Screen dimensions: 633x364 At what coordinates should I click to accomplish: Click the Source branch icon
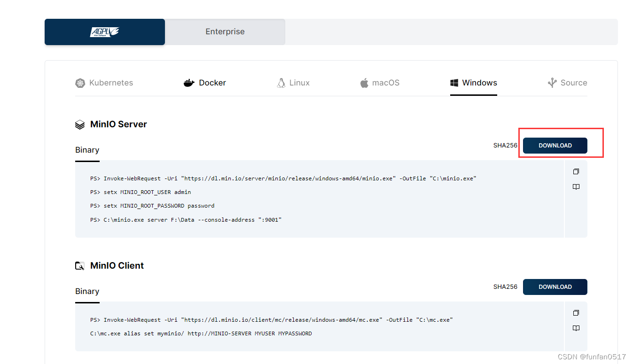click(552, 83)
